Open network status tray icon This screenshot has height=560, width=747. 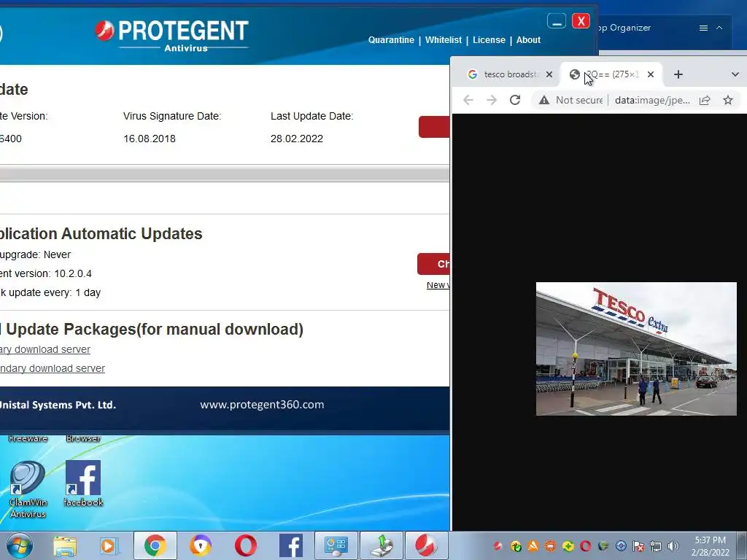[656, 546]
